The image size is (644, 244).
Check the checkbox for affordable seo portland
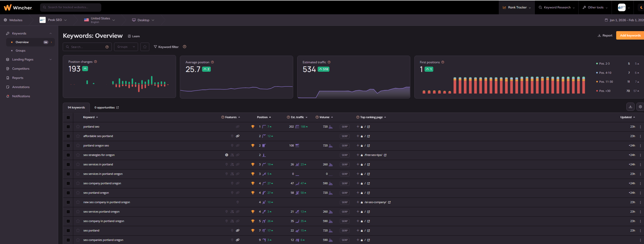click(68, 136)
